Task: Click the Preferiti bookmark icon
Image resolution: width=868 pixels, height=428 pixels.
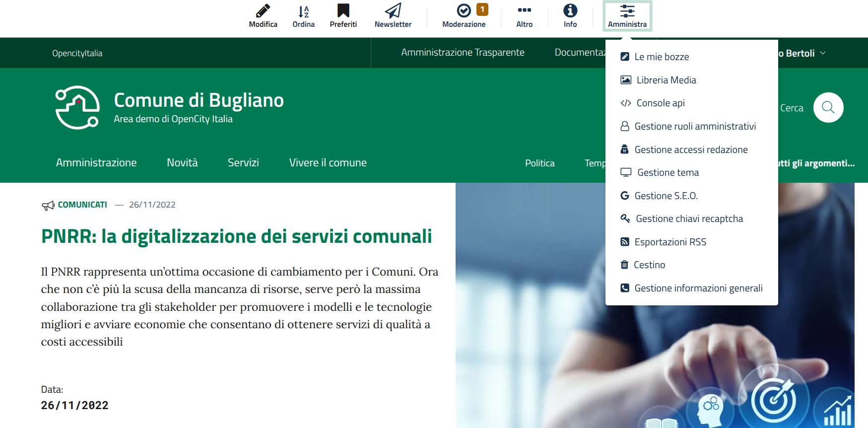Action: 343,11
